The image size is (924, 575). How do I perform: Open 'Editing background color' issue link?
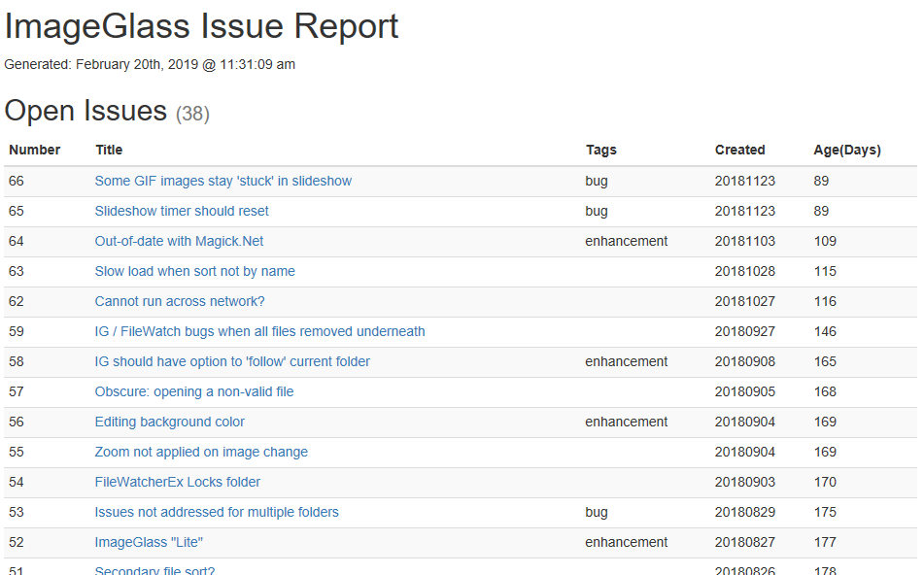coord(170,422)
